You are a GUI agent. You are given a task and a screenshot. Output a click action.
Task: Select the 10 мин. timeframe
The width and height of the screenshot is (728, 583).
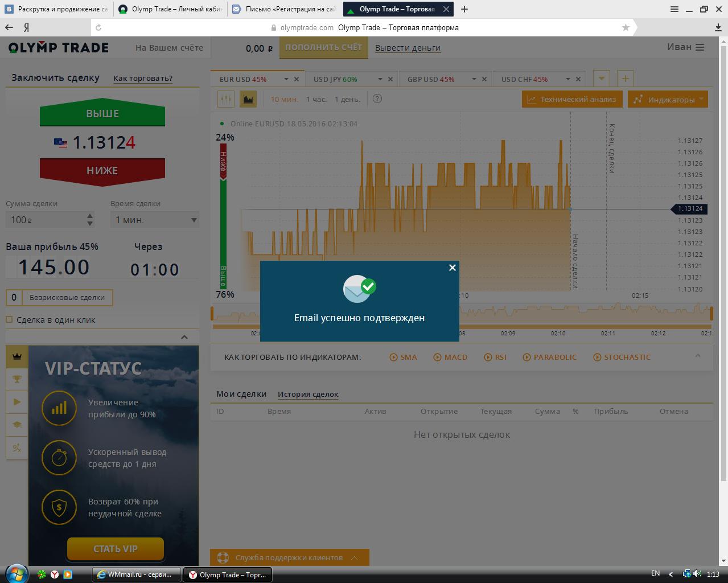click(x=284, y=99)
